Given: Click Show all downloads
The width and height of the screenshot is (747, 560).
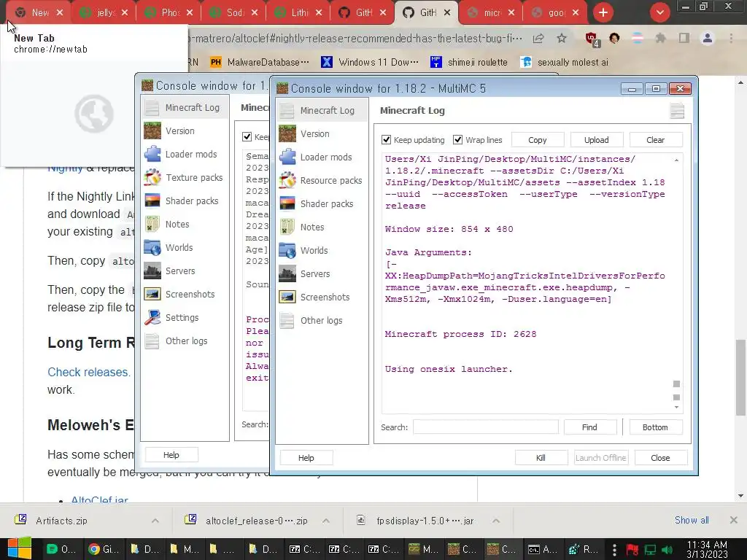Looking at the screenshot, I should coord(692,520).
